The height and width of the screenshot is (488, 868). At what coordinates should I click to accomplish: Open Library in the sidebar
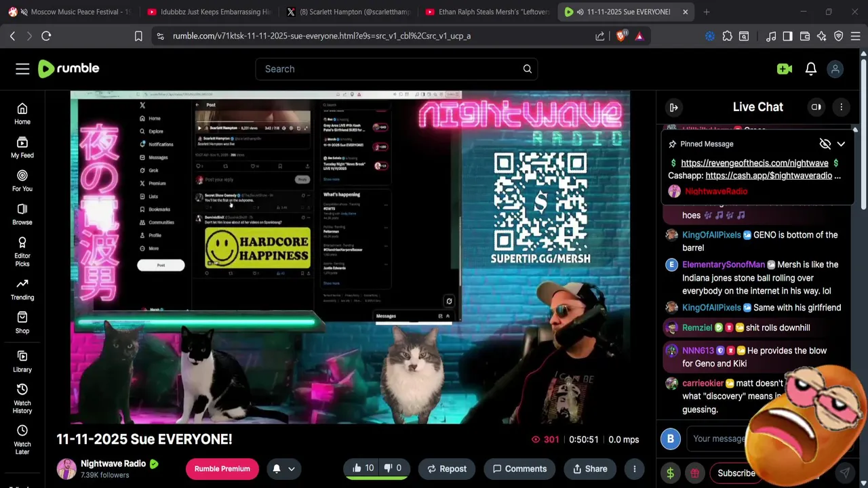pyautogui.click(x=22, y=361)
